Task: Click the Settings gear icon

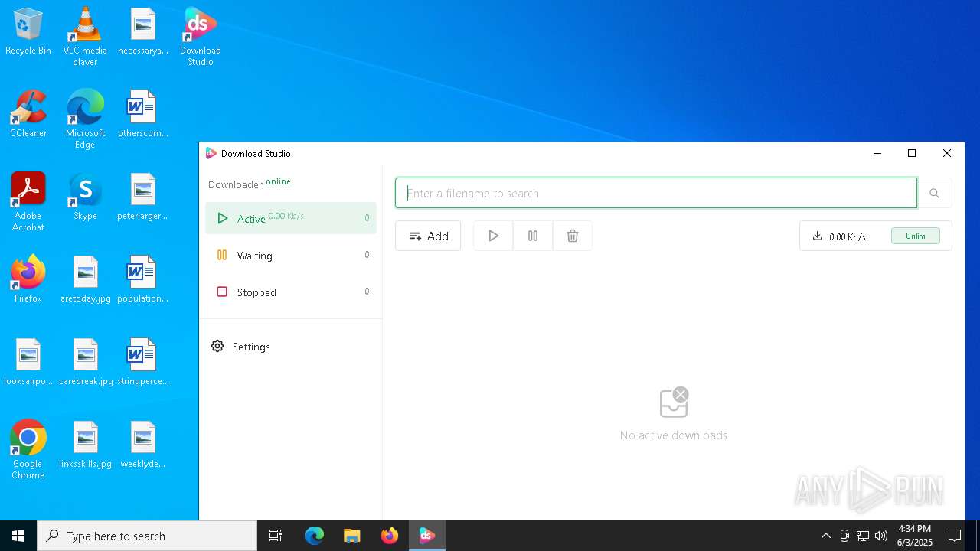Action: [217, 347]
